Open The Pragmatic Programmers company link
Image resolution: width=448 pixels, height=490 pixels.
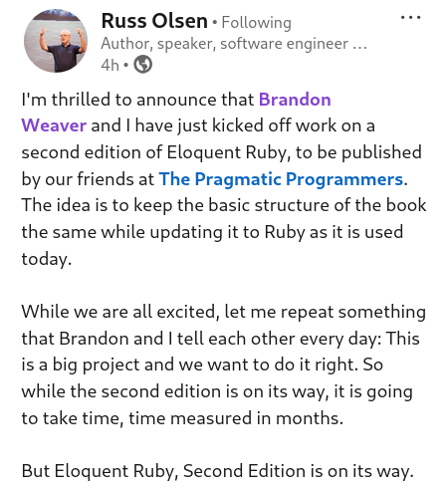coord(281,179)
